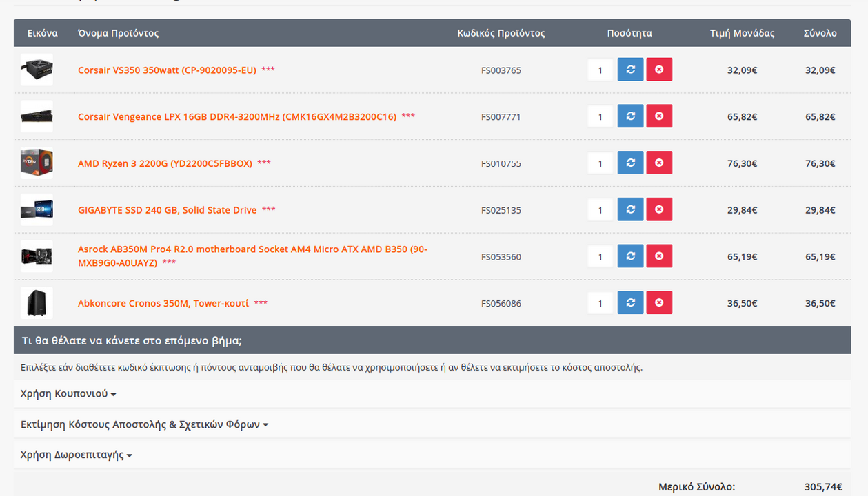Viewport: 868px width, 496px height.
Task: Select product code FS056086
Action: (501, 303)
